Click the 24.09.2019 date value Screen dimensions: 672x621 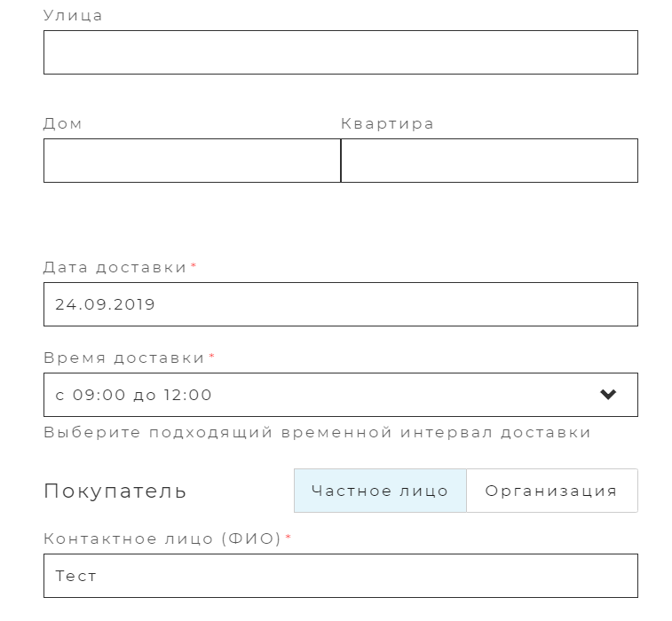click(105, 304)
